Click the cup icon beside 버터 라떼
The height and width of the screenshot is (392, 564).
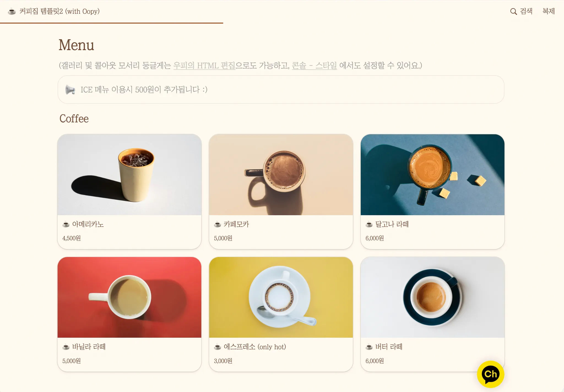pyautogui.click(x=369, y=347)
